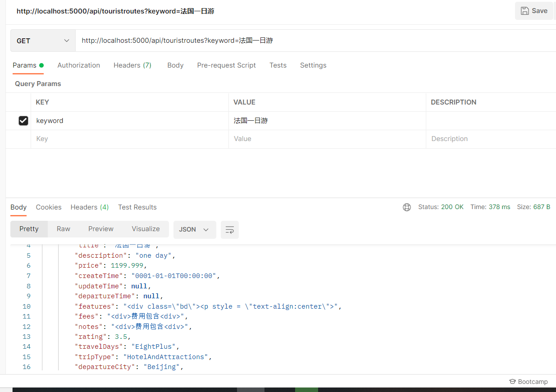Switch to the Params tab
Image resolution: width=556 pixels, height=392 pixels.
point(28,65)
